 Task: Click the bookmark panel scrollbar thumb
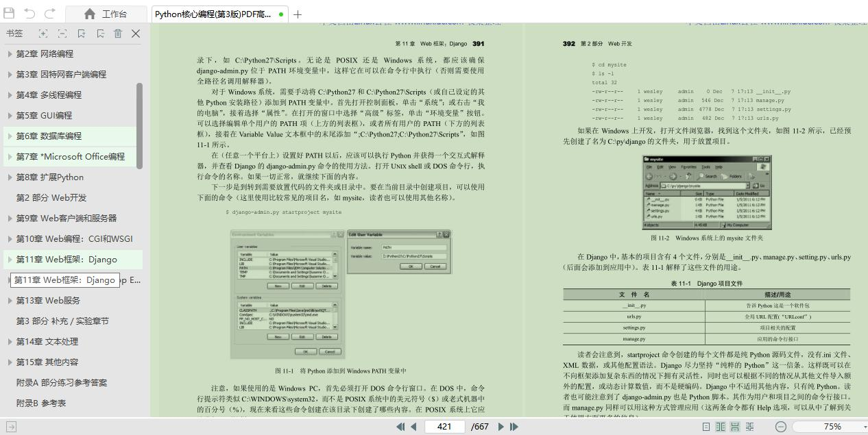(140, 125)
